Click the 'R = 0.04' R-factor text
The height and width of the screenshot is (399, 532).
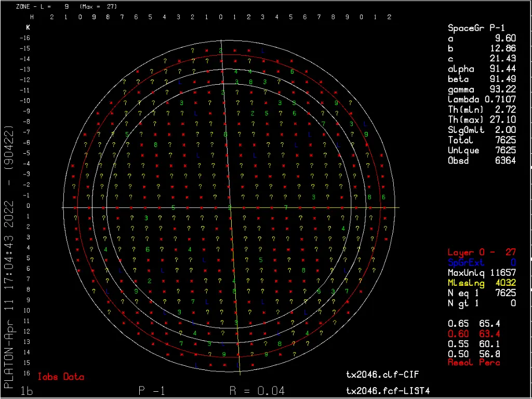point(257,391)
